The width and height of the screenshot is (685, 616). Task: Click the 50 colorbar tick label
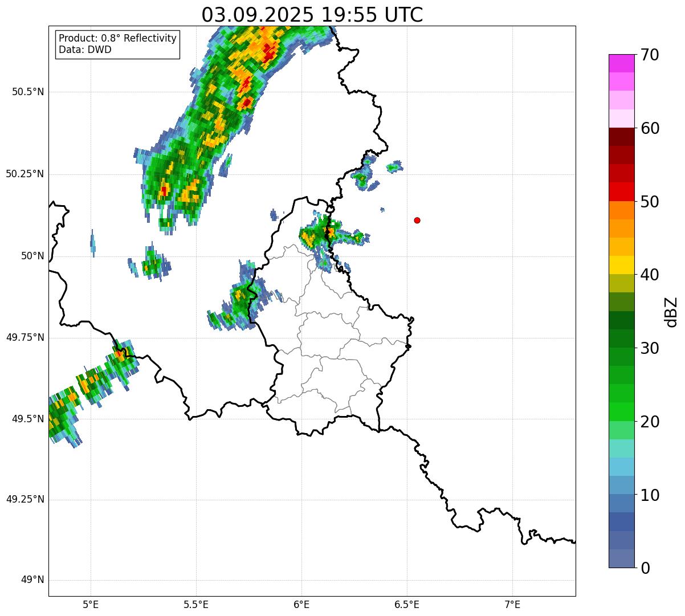650,202
